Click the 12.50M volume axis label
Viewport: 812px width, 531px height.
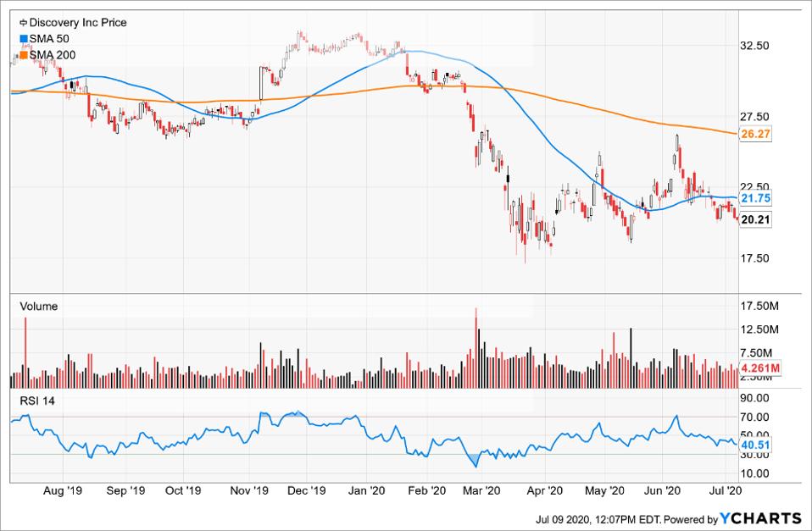(759, 329)
